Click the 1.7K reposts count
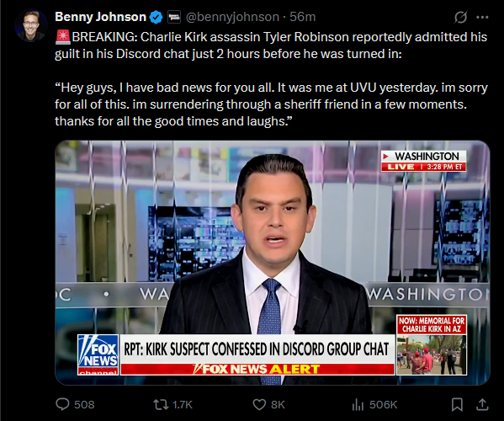504x421 pixels. [183, 405]
